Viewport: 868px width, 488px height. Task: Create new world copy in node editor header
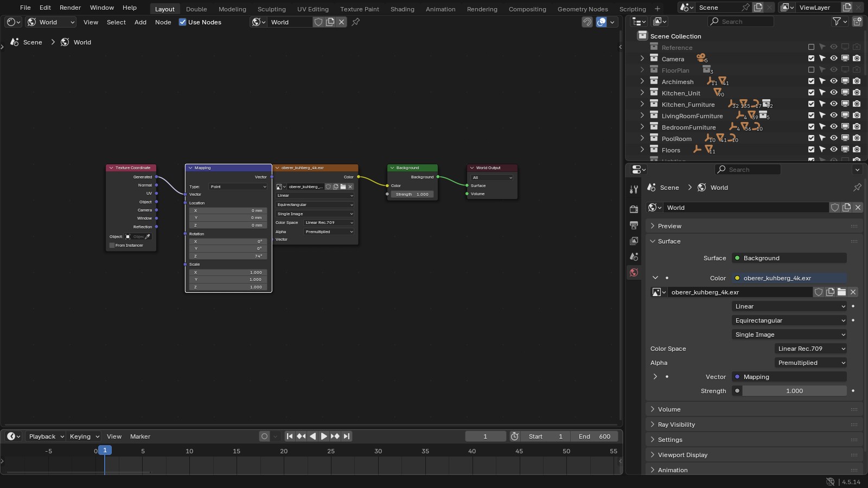(x=330, y=22)
